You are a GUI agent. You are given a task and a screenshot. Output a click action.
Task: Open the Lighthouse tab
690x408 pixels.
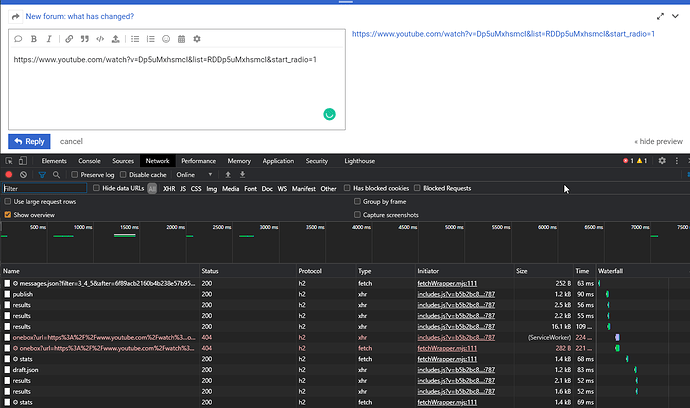[x=360, y=161]
